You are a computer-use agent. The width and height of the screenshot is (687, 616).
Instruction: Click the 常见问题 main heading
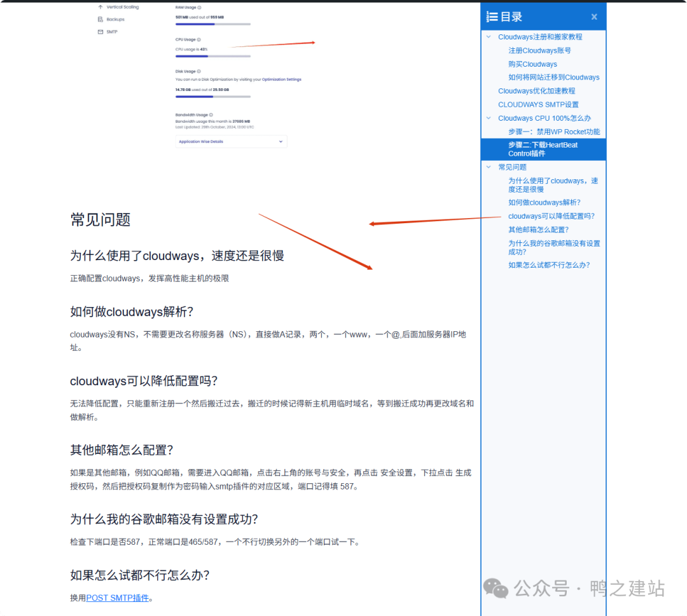[101, 219]
